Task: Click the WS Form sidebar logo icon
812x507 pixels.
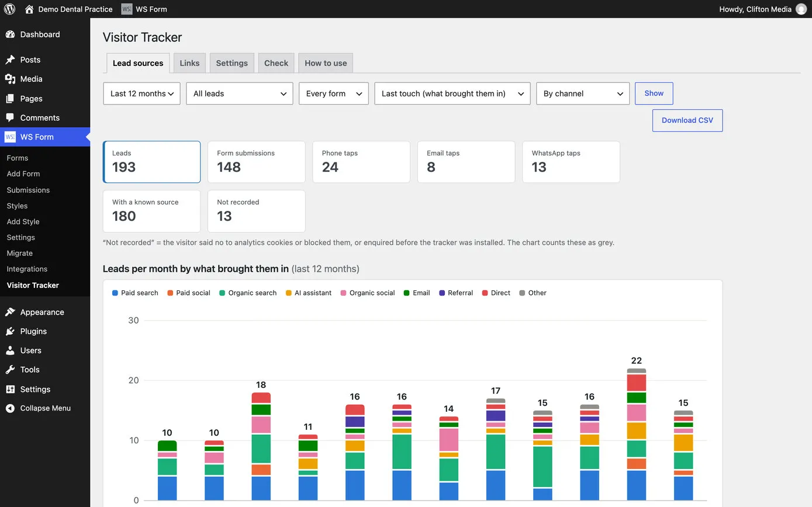Action: coord(10,137)
